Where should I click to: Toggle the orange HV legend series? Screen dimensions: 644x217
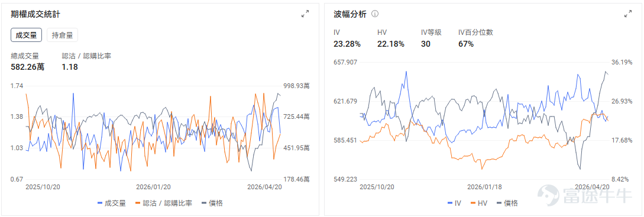479,203
